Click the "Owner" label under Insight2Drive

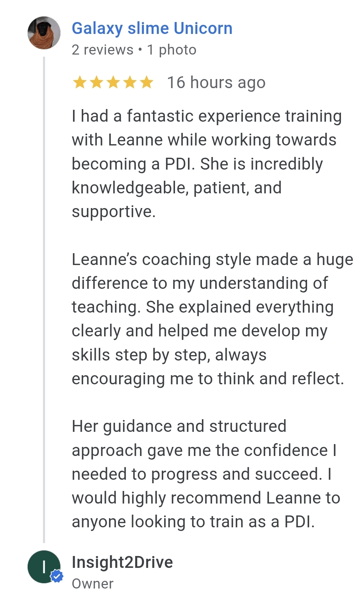click(93, 584)
